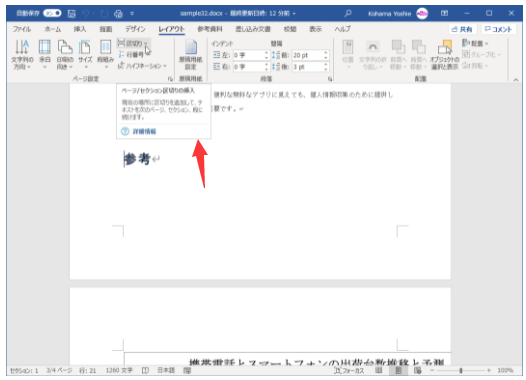The image size is (526, 380).
Task: Redo the last action
Action: 104,13
